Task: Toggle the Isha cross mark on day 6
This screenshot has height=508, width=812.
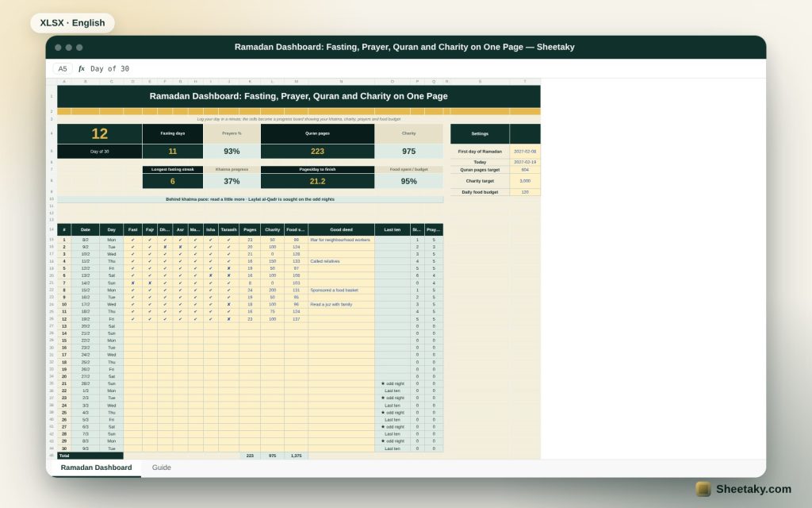Action: (210, 275)
